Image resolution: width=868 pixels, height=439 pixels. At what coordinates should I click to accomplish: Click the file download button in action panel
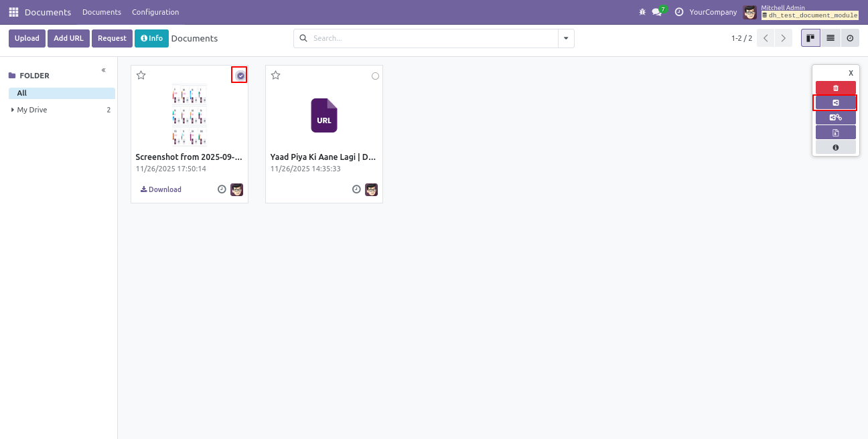tap(835, 133)
